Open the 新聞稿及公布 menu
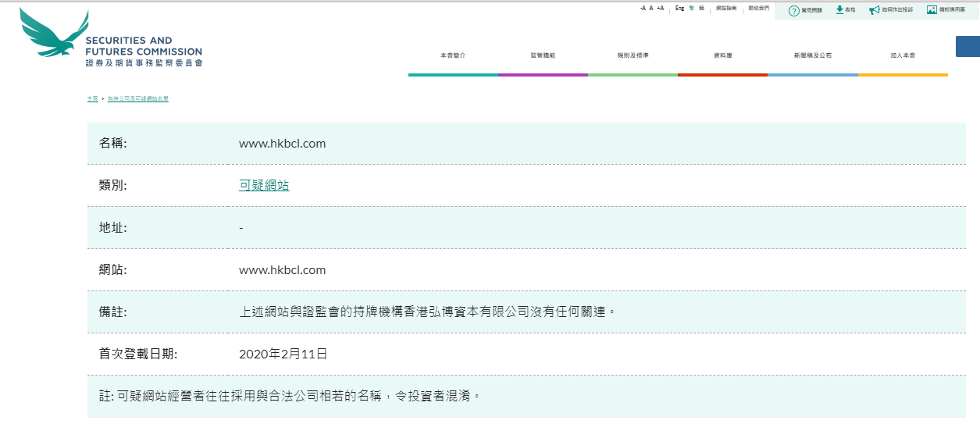The width and height of the screenshot is (980, 431). [813, 55]
